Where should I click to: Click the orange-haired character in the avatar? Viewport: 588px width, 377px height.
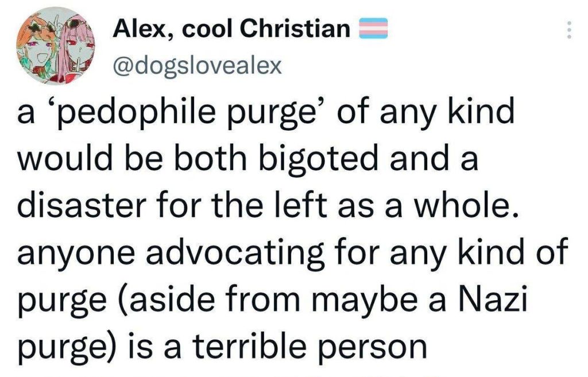[x=37, y=47]
